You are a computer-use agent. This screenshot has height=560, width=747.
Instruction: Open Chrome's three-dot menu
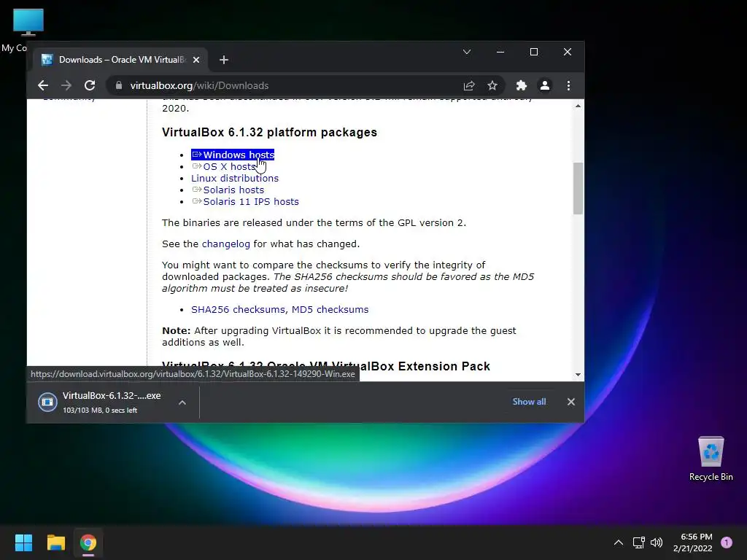coord(568,86)
